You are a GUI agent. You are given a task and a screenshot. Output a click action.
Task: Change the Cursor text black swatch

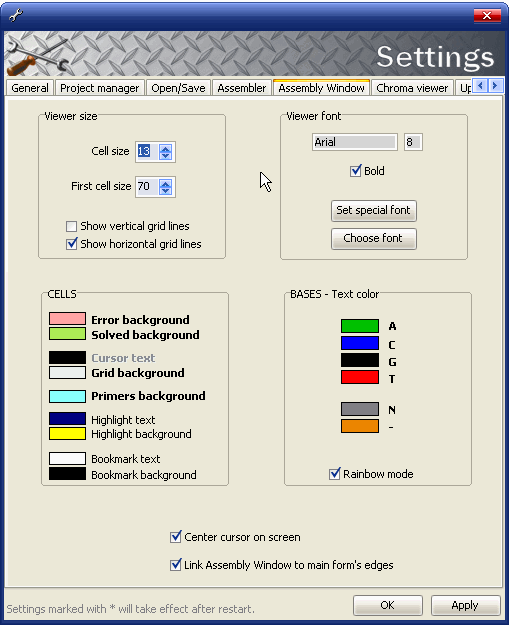pyautogui.click(x=67, y=357)
